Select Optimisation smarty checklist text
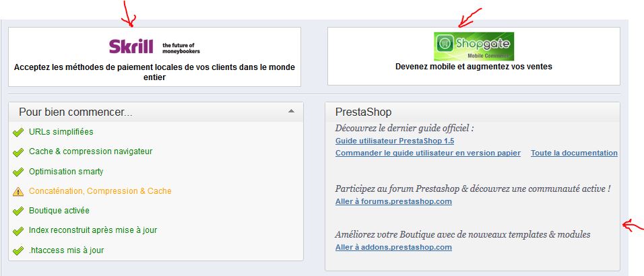 coord(66,171)
